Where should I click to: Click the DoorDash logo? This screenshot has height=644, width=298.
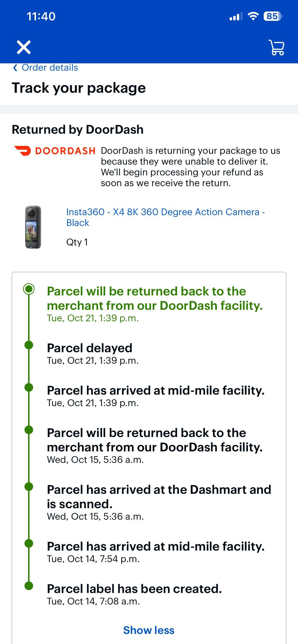pyautogui.click(x=55, y=150)
